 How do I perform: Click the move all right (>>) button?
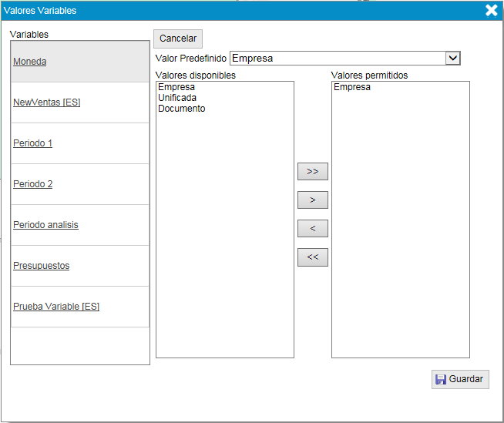312,171
